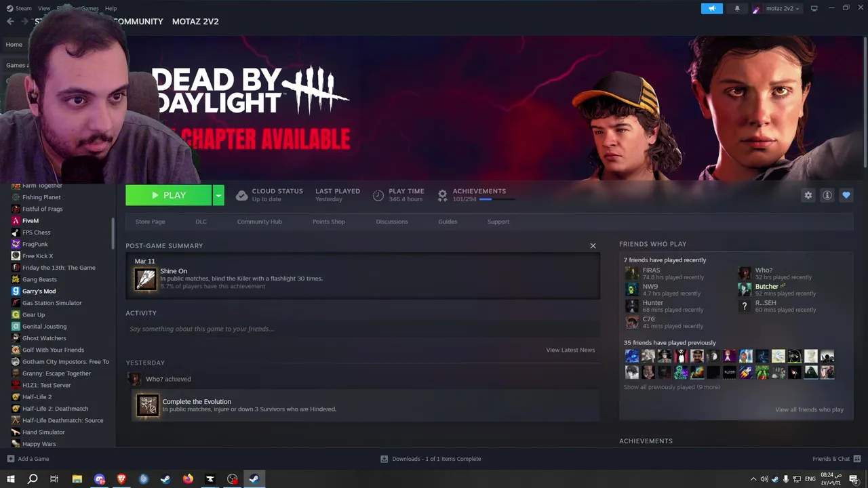Select Half-Life 2 in library list
The width and height of the screenshot is (868, 488).
click(x=37, y=397)
